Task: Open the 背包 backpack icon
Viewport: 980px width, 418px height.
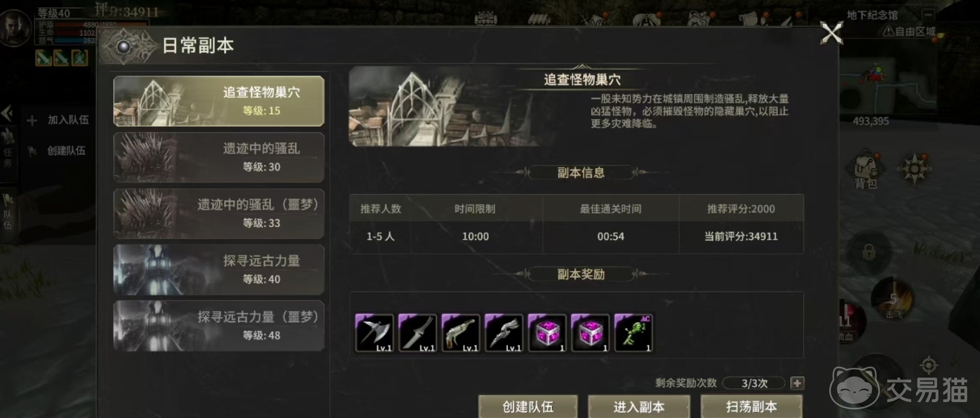Action: (866, 171)
